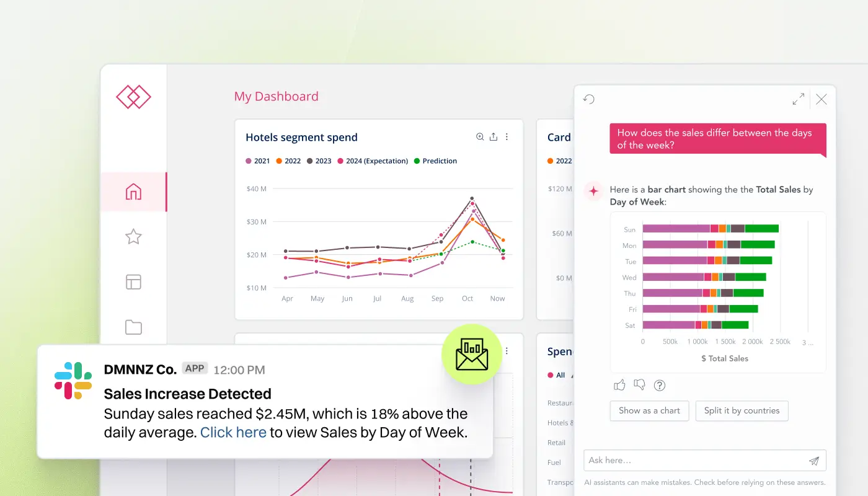Open the help menu via the question mark icon

[x=660, y=385]
